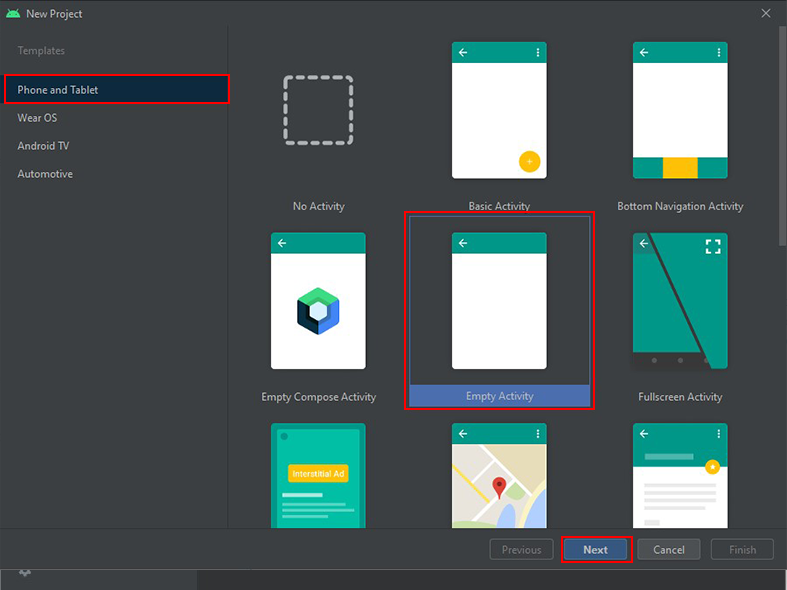This screenshot has height=590, width=787.
Task: Select the Automotive category
Action: coord(45,174)
